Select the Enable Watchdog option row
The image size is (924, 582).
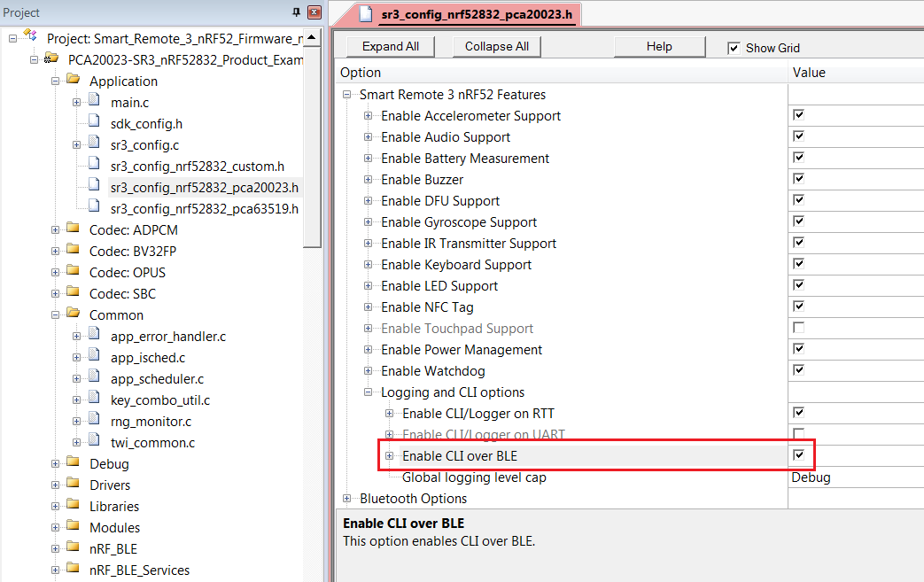(x=433, y=371)
